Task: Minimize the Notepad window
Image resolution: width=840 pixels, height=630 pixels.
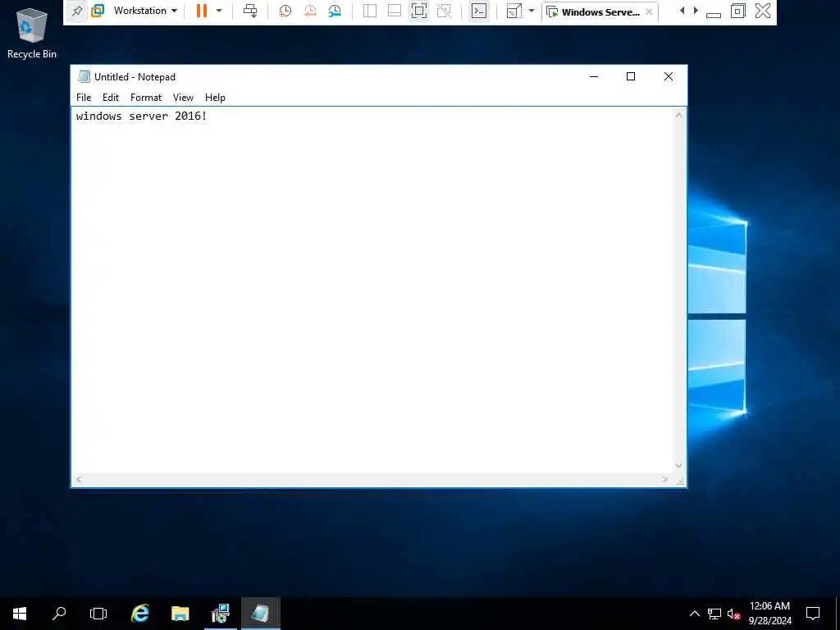Action: [x=594, y=76]
